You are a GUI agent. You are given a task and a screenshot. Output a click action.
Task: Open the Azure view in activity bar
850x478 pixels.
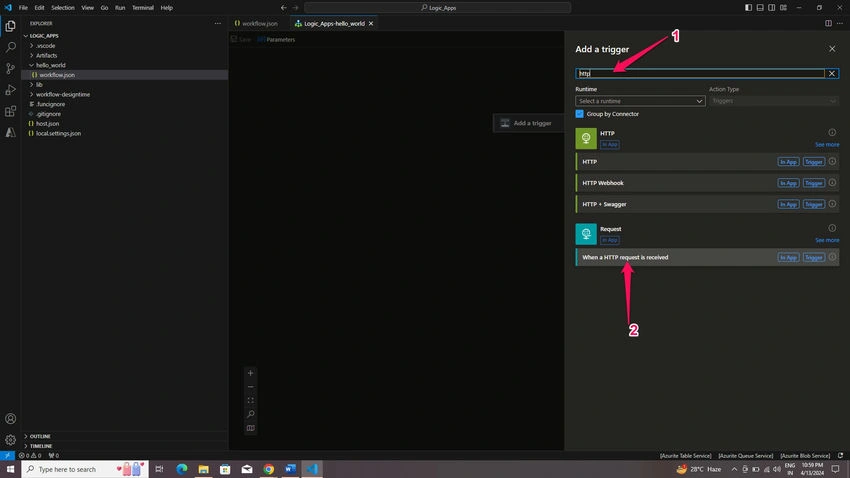[10, 132]
